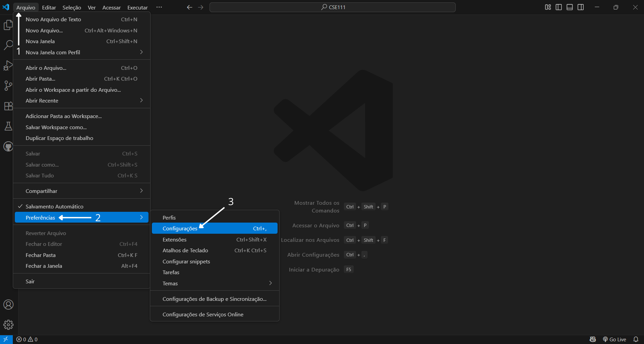Choose Adicionar Pasta ao Workspace
Image resolution: width=644 pixels, height=344 pixels.
[82, 116]
